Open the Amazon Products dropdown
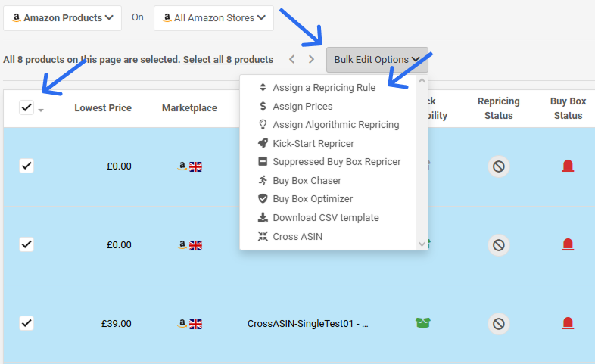The height and width of the screenshot is (364, 595). (x=62, y=18)
